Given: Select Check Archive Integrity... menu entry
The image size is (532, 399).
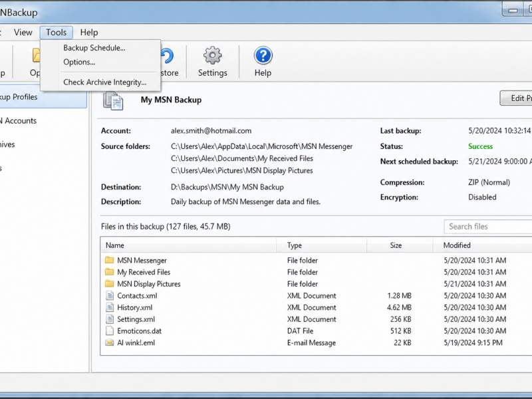Looking at the screenshot, I should (x=105, y=82).
